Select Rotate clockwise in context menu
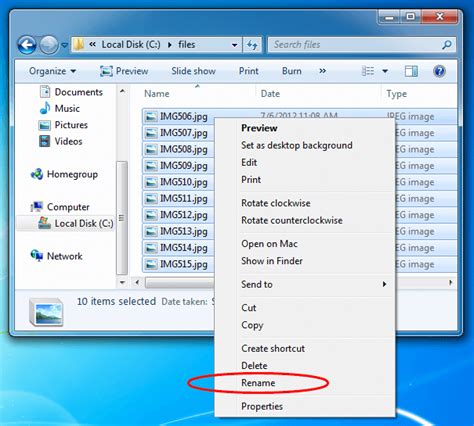This screenshot has width=474, height=426. (276, 203)
